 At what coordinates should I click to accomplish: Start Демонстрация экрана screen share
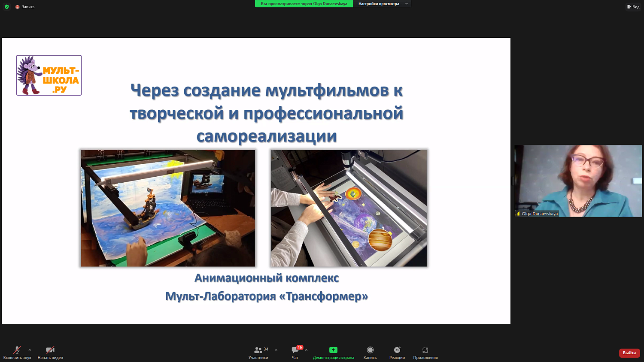[x=334, y=353]
